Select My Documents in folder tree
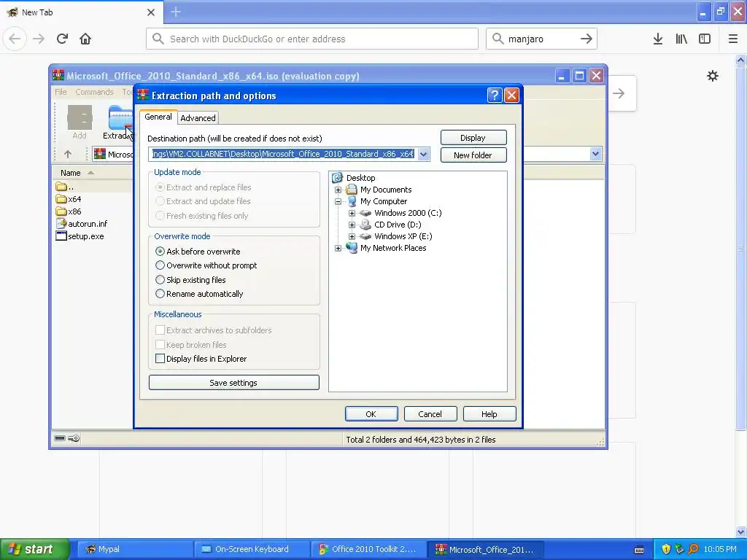Image resolution: width=747 pixels, height=560 pixels. 386,190
